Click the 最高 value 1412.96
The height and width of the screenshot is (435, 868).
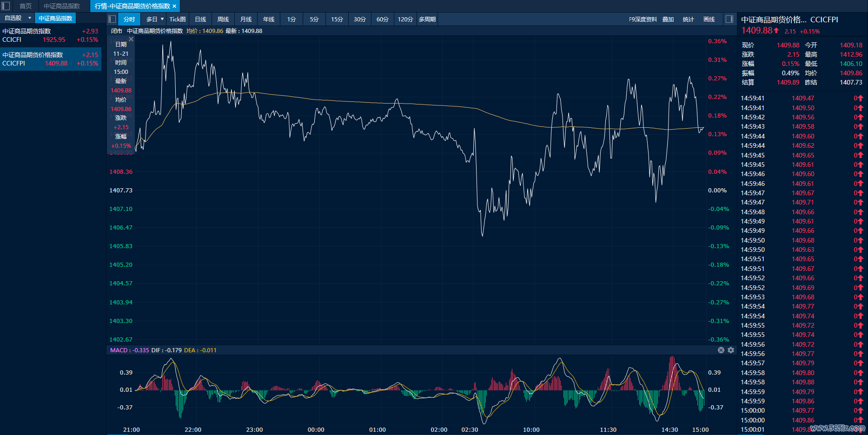(x=851, y=54)
